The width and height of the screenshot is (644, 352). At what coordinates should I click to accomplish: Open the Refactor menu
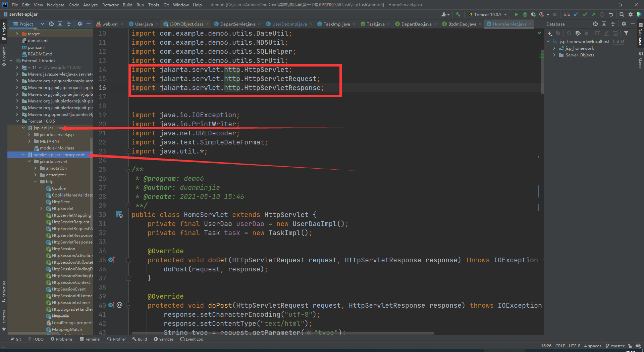(x=110, y=5)
